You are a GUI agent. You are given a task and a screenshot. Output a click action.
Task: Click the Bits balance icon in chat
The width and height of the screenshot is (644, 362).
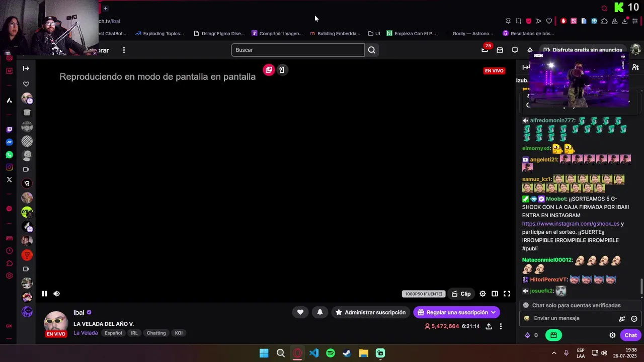pyautogui.click(x=527, y=335)
